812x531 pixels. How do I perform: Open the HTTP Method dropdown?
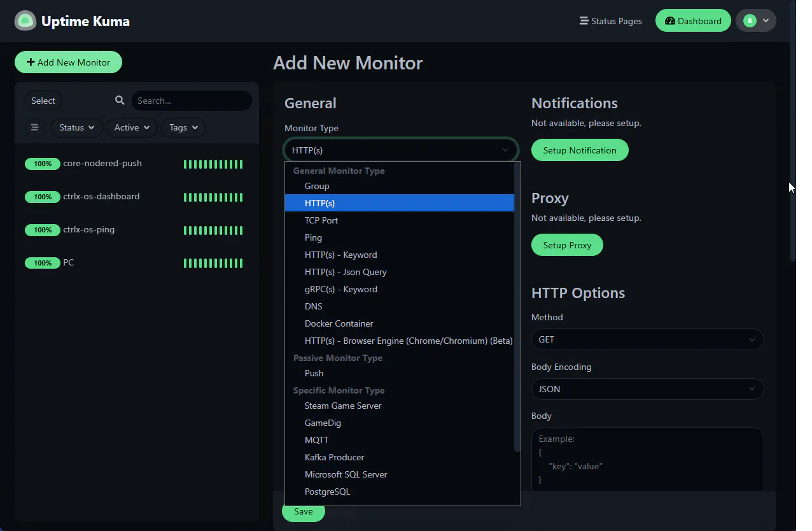pyautogui.click(x=647, y=339)
